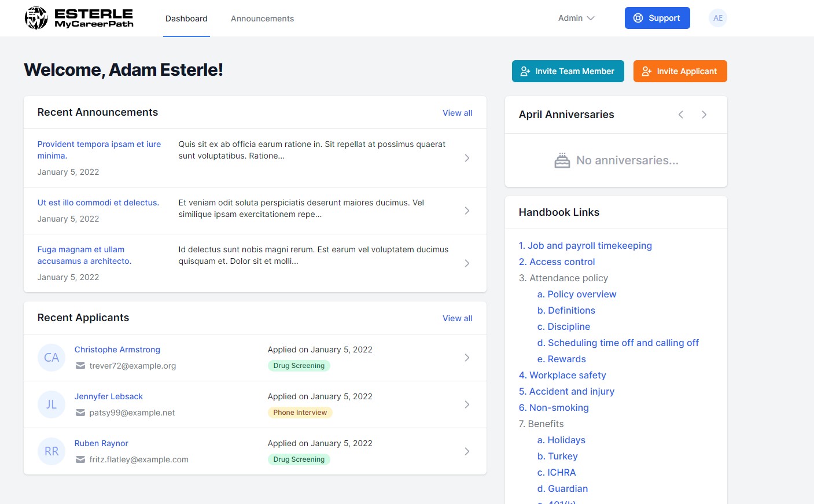814x504 pixels.
Task: Click email patsy99@example.net
Action: (x=132, y=413)
